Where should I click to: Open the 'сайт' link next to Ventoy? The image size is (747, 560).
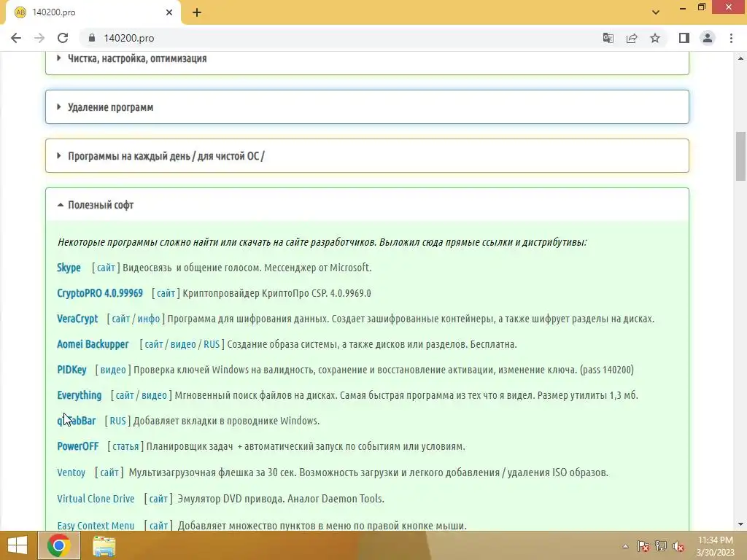(x=109, y=472)
